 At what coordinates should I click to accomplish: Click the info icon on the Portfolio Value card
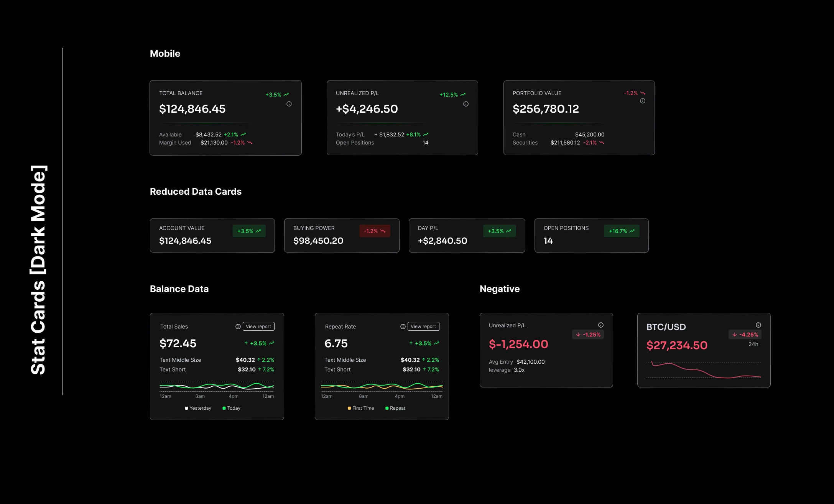coord(643,101)
